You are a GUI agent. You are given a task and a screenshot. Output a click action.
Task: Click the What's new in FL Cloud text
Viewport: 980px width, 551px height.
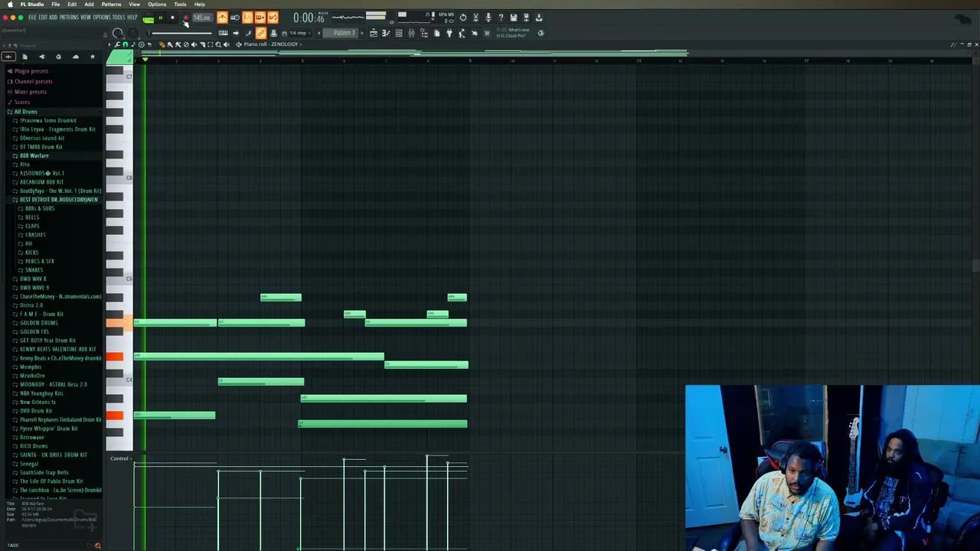[x=514, y=33]
